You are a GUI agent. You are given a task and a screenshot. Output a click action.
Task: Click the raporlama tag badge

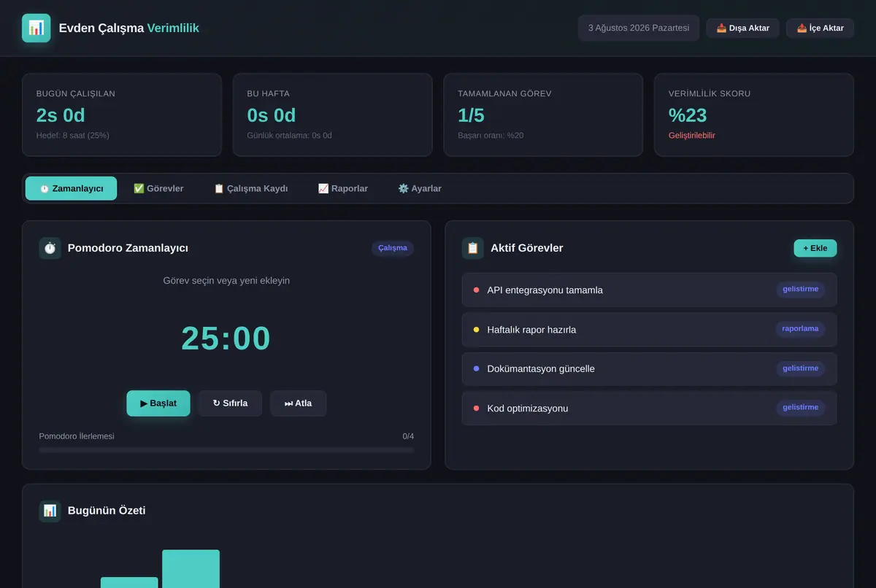(800, 329)
